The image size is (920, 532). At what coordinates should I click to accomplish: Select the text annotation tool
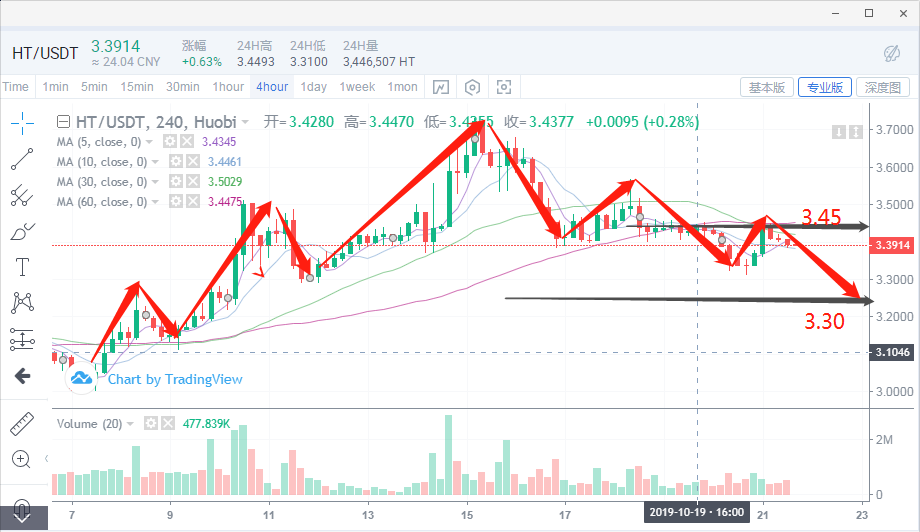click(x=22, y=267)
